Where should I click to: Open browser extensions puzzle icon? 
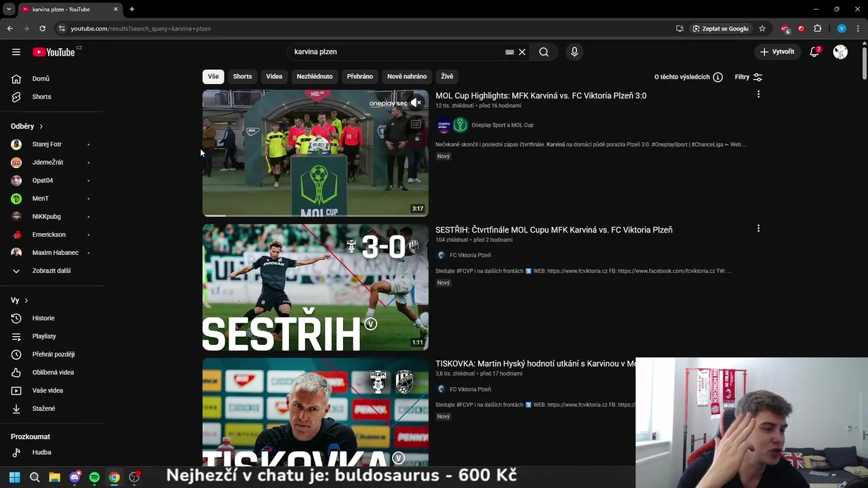click(x=817, y=28)
